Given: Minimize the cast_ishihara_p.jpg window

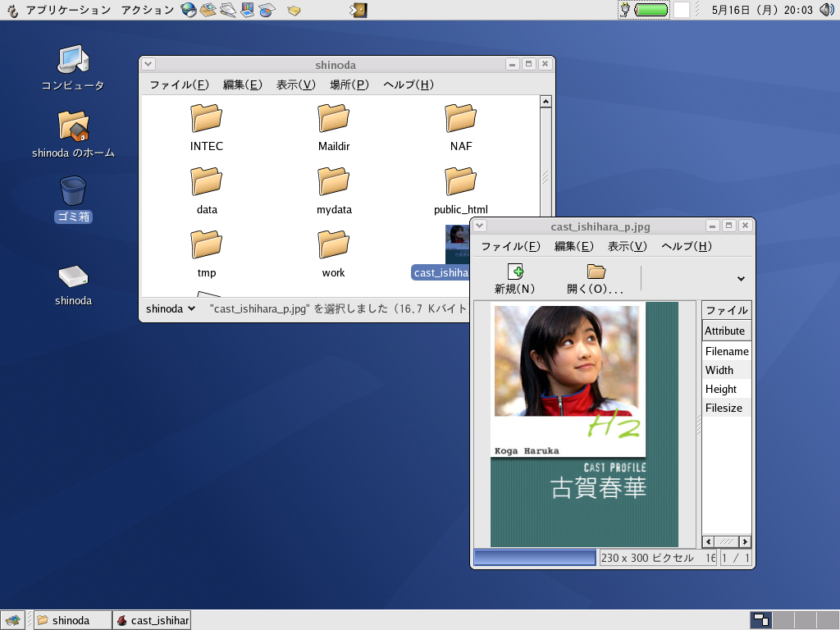Looking at the screenshot, I should click(x=712, y=226).
